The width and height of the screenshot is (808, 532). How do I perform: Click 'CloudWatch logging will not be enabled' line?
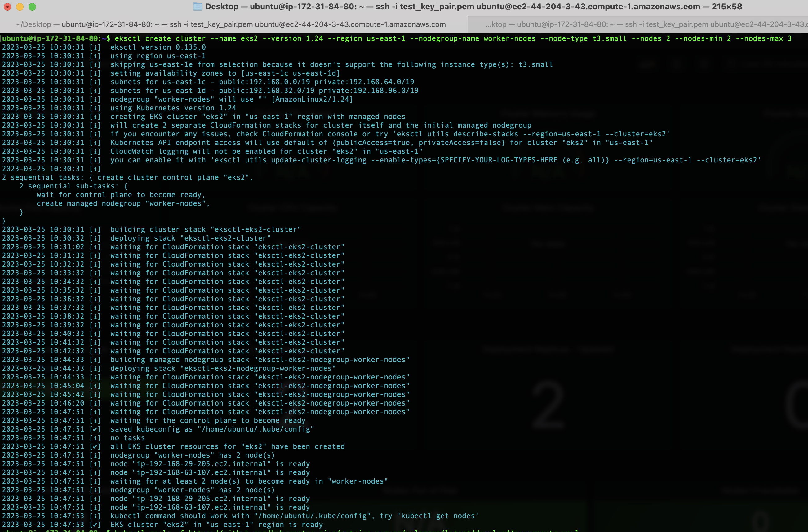pos(266,151)
